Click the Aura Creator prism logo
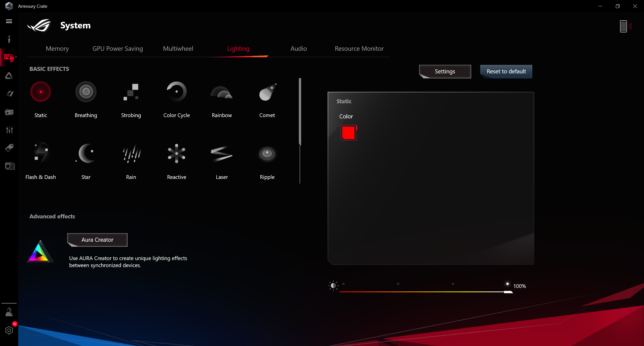 (40, 251)
